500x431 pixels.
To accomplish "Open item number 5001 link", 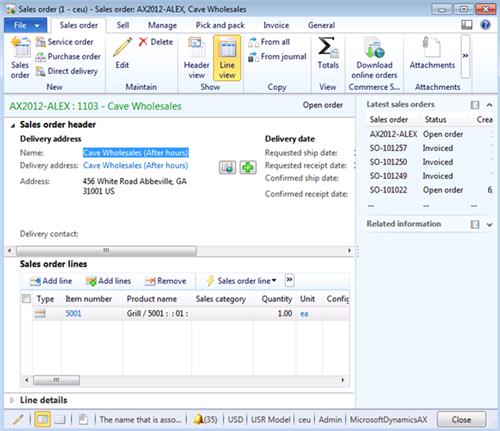I will [73, 313].
